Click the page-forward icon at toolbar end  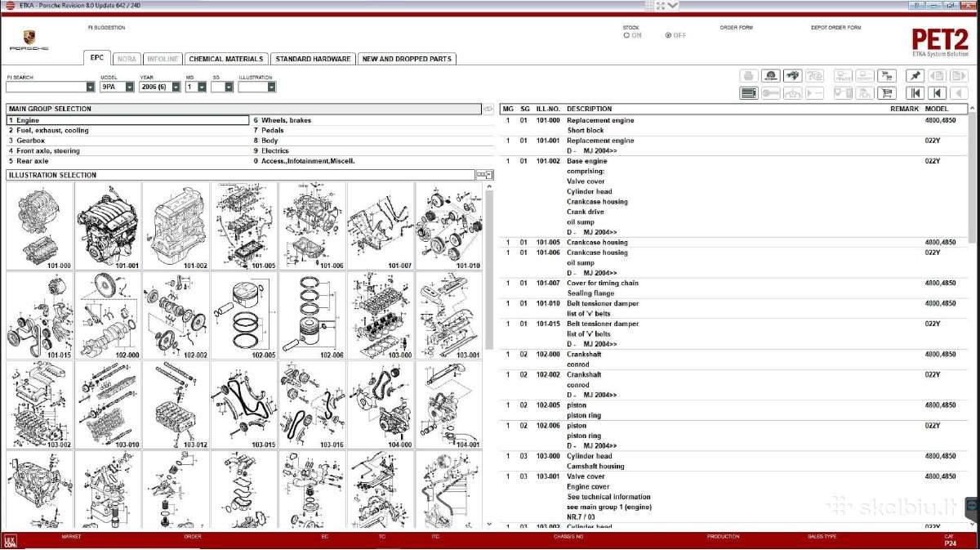[x=959, y=75]
